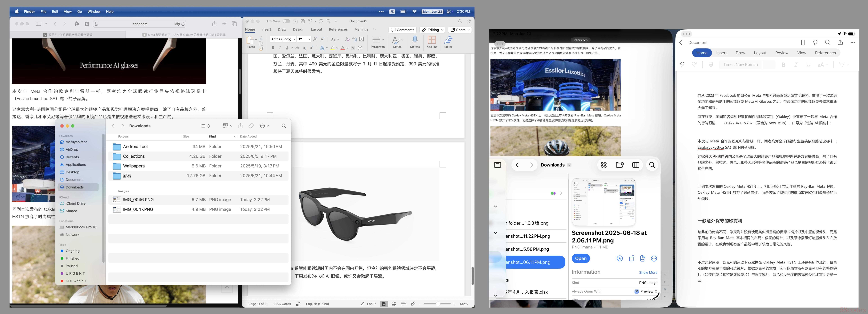
Task: Click the Paste clipboard icon in Word
Action: click(x=250, y=40)
